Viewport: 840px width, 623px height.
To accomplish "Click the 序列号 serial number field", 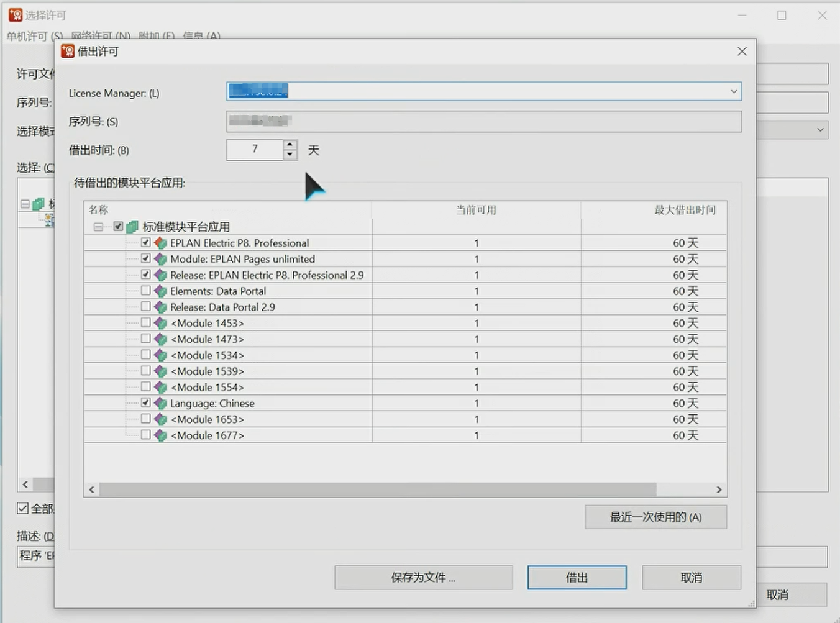I will (x=483, y=121).
